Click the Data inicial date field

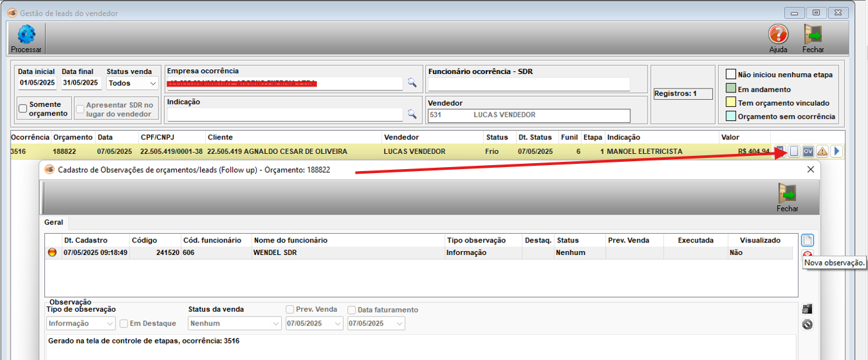[x=38, y=83]
